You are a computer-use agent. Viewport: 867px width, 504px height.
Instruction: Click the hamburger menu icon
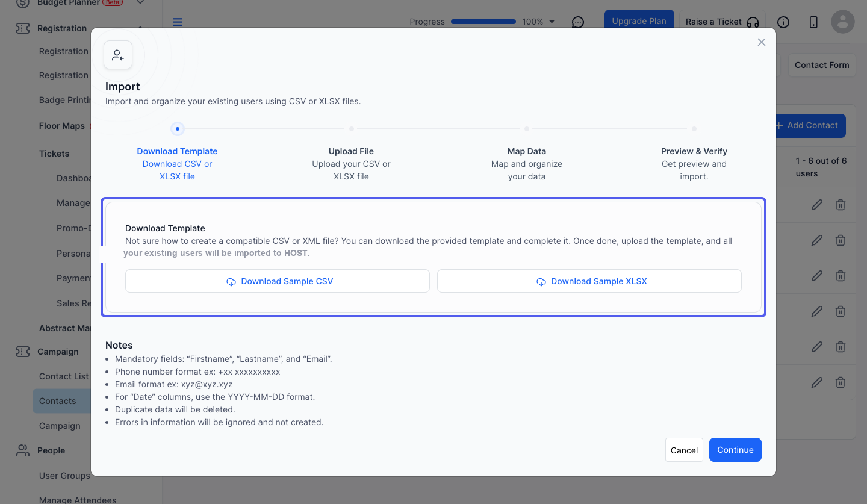tap(177, 22)
